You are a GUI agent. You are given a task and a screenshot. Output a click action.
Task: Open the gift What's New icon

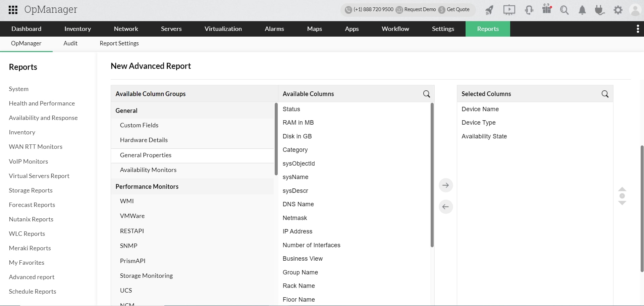[x=546, y=10]
